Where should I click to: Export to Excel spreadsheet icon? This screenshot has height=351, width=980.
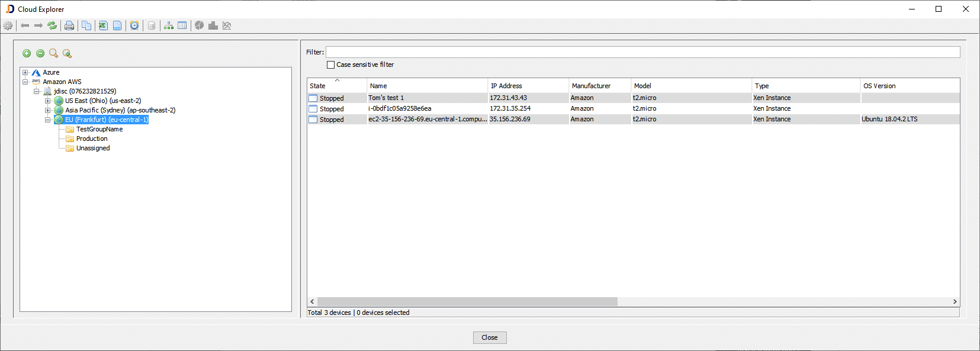pyautogui.click(x=103, y=25)
